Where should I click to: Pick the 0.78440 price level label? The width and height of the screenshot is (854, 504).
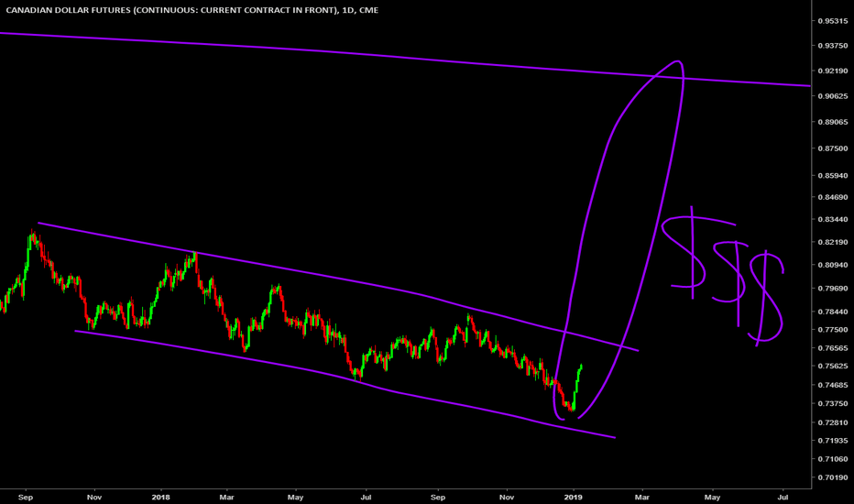pos(833,312)
